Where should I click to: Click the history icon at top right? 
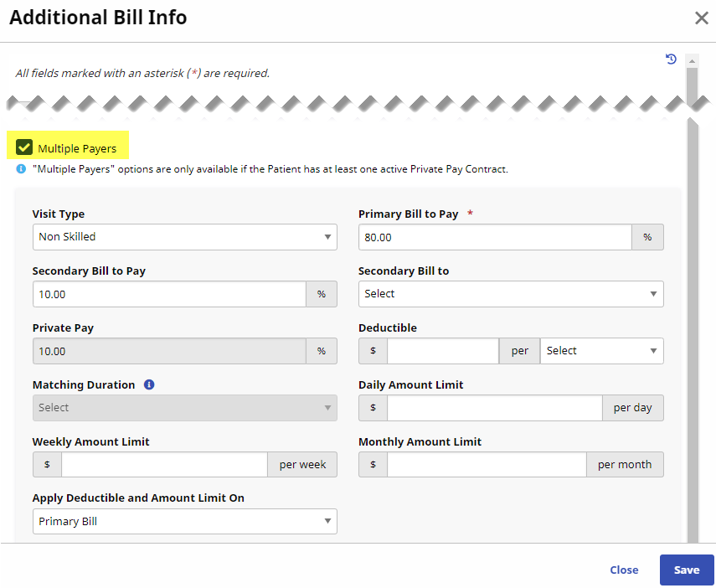(671, 59)
